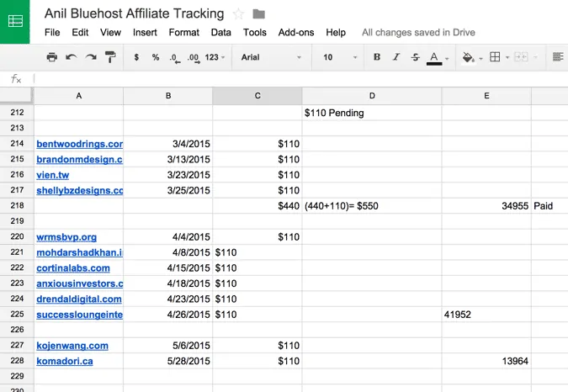The image size is (568, 392).
Task: Click the document title text
Action: (x=134, y=13)
